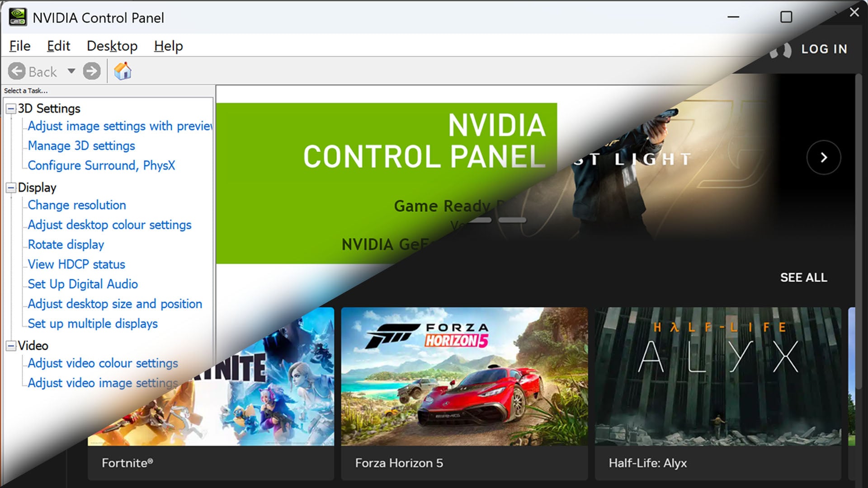Maximize the NVIDIA Control Panel window

pyautogui.click(x=786, y=17)
